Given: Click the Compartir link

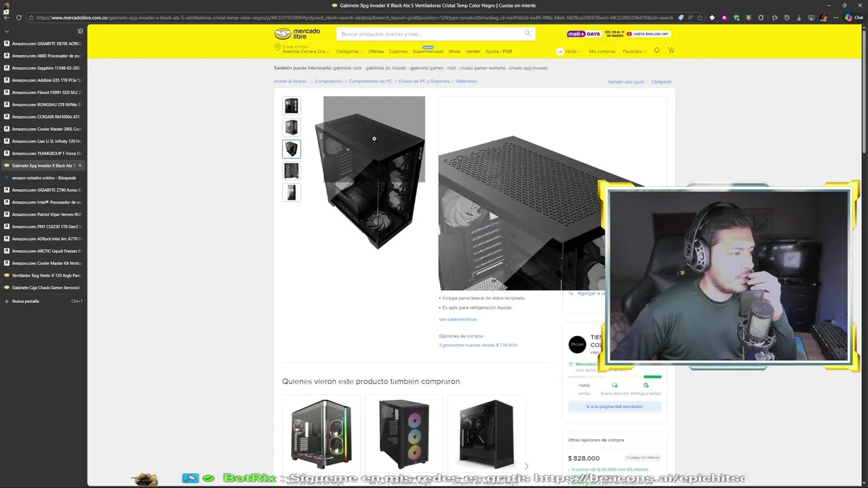Looking at the screenshot, I should pos(661,82).
